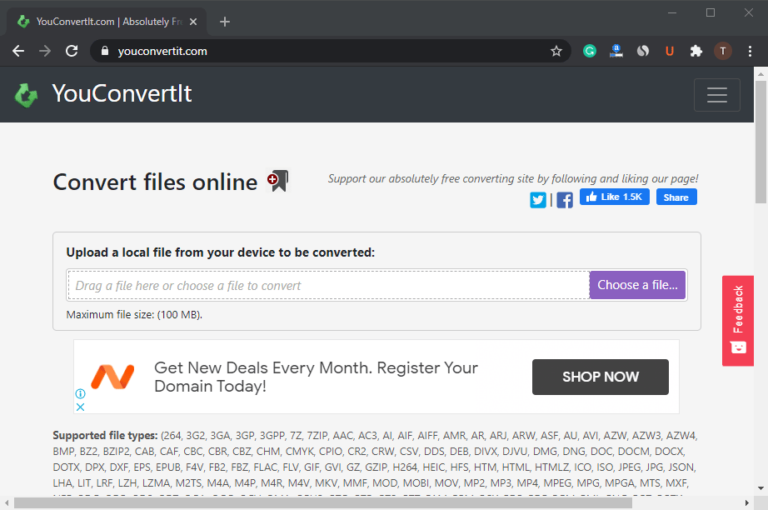Viewport: 768px width, 510px height.
Task: Open the Extensions puzzle menu
Action: [x=696, y=51]
